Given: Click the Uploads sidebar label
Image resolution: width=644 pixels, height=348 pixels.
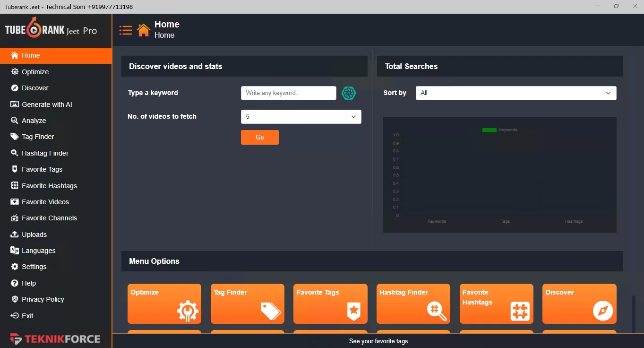Looking at the screenshot, I should point(34,235).
